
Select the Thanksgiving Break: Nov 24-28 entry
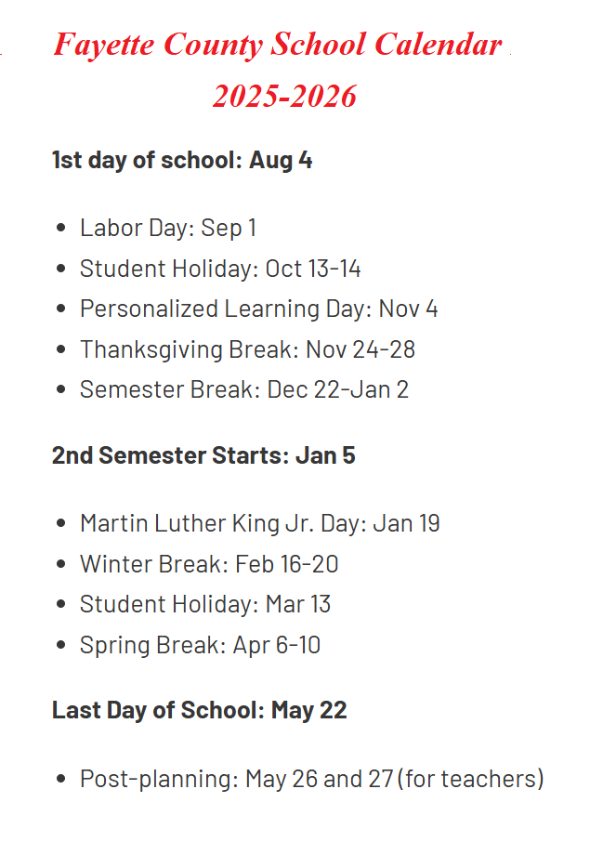[x=247, y=349]
